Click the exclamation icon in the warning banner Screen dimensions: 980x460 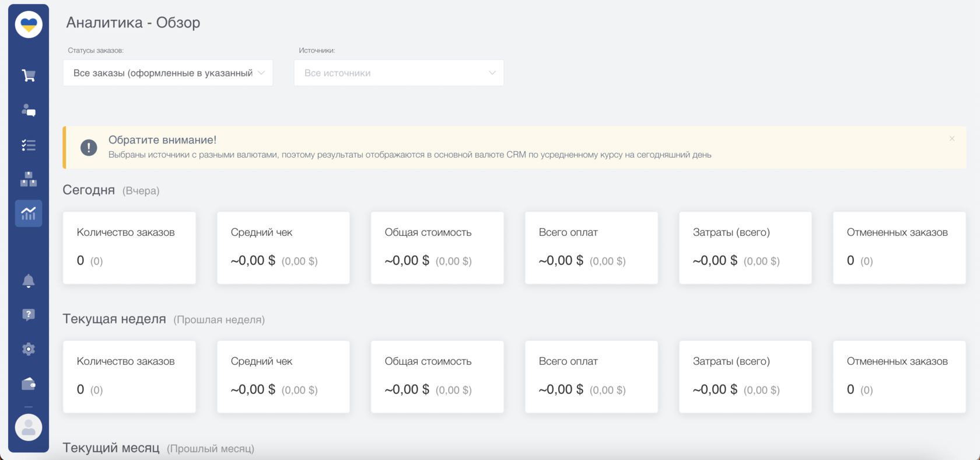coord(89,148)
